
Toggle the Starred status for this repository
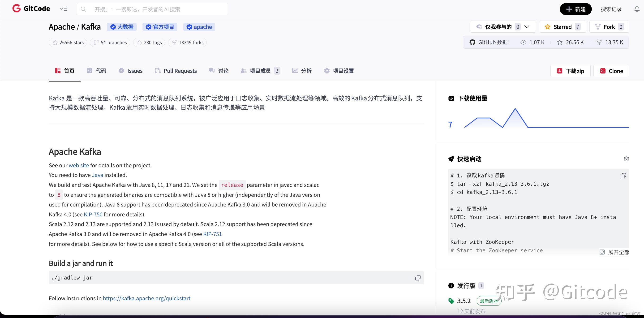562,26
